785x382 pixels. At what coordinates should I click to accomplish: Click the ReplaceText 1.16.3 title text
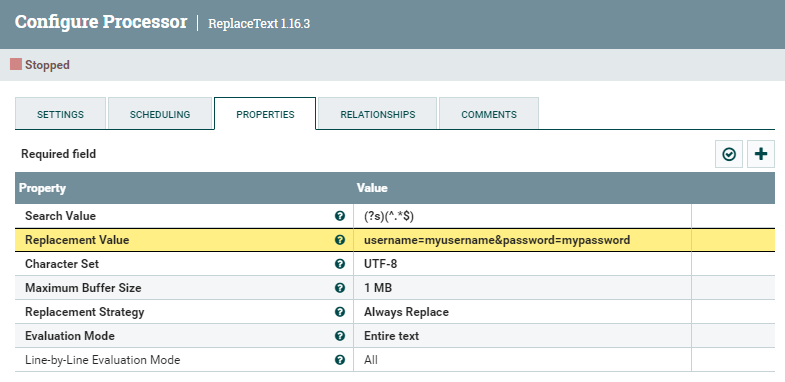pos(259,24)
